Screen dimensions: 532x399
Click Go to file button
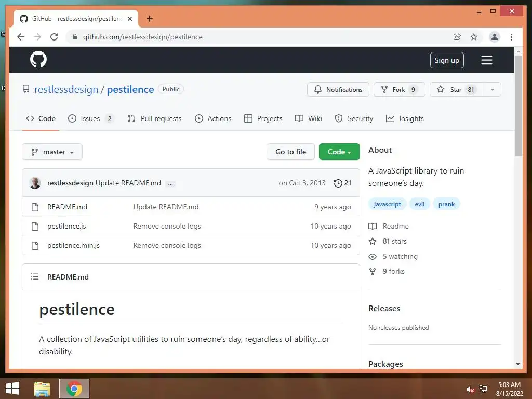(x=291, y=152)
